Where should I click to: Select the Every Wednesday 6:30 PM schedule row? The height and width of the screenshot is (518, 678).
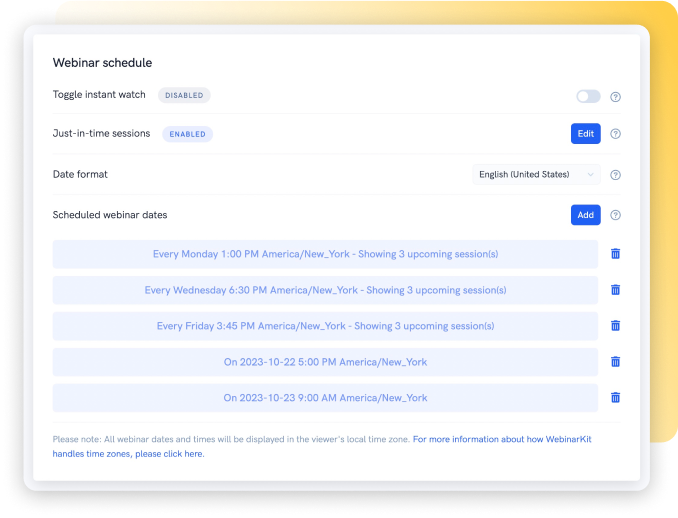coord(325,290)
